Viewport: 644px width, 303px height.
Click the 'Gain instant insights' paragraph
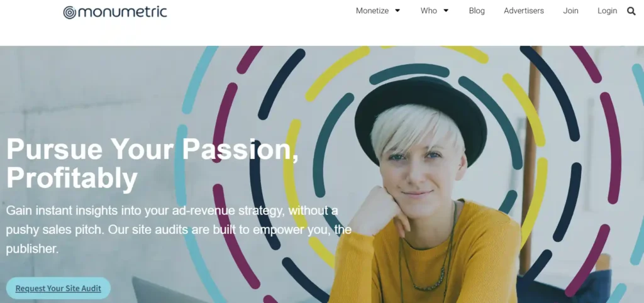click(179, 229)
